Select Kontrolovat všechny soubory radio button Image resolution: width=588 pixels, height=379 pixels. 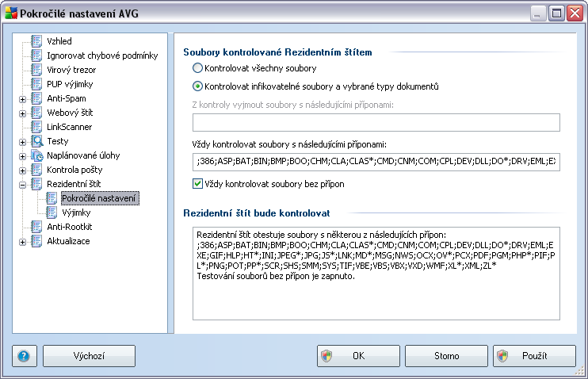click(x=197, y=68)
